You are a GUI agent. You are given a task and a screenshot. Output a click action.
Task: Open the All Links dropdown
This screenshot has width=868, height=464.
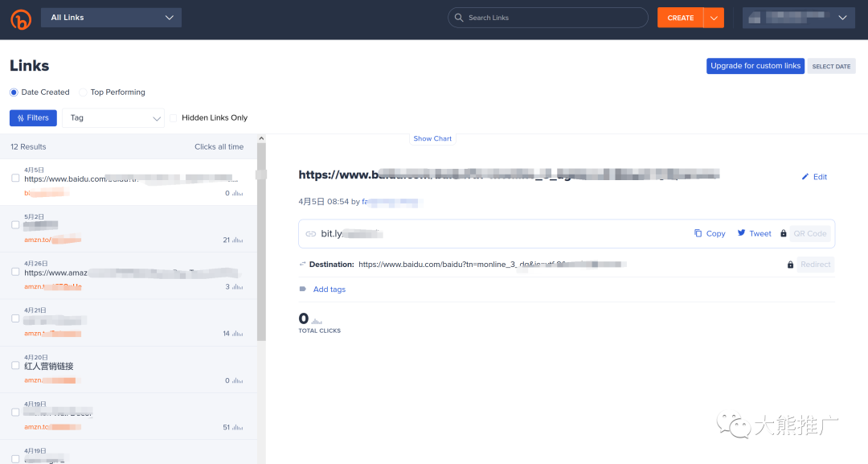[111, 18]
